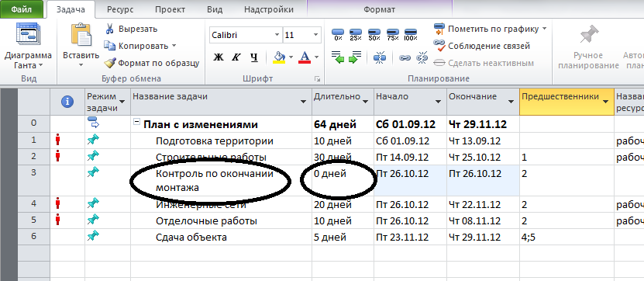Pick the red font color button
This screenshot has height=281, width=644.
coord(305,57)
